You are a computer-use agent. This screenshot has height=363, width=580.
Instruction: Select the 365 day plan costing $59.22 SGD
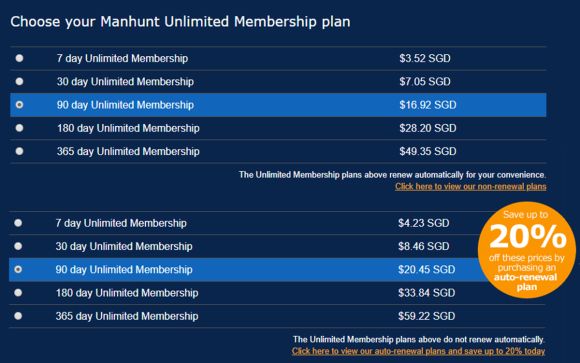(18, 316)
